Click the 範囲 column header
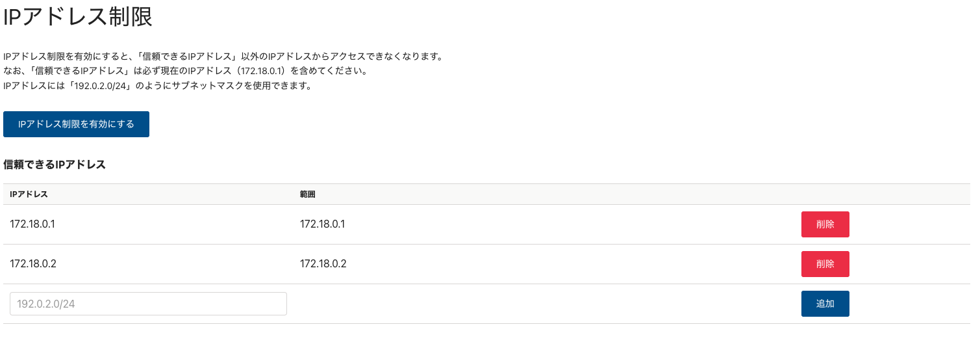 [x=308, y=194]
